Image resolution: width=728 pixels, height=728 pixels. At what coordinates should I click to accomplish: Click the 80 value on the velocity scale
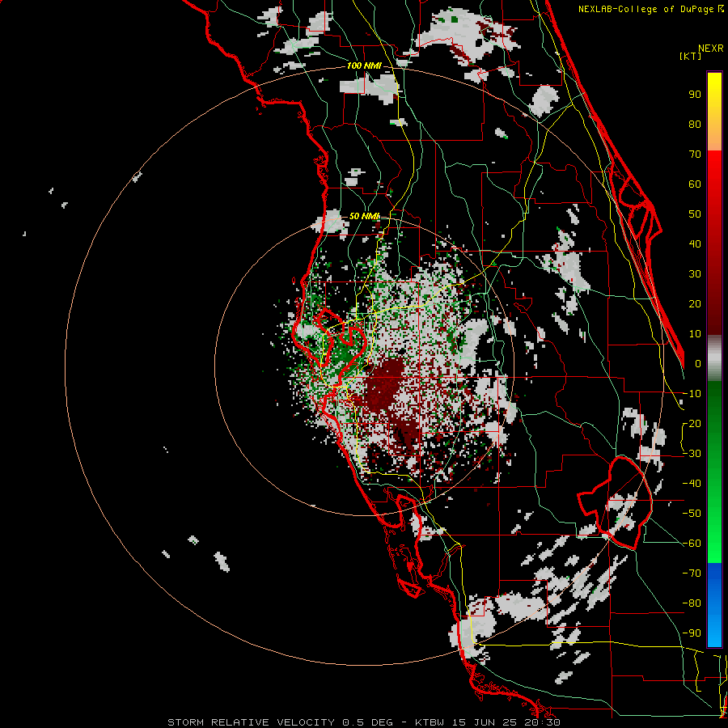(x=695, y=125)
